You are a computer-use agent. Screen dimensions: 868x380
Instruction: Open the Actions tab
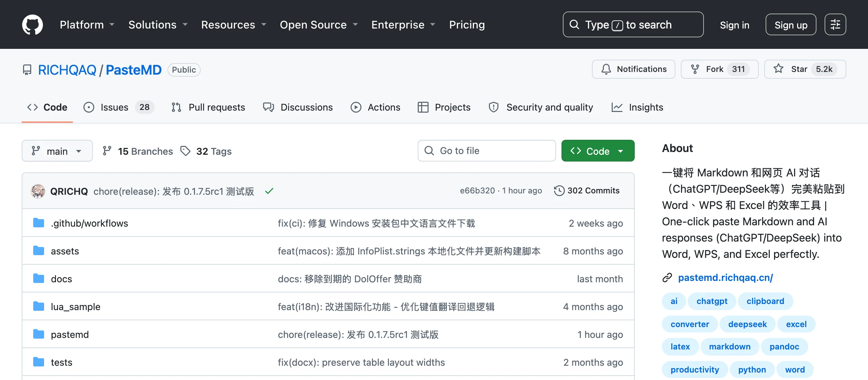(x=375, y=107)
